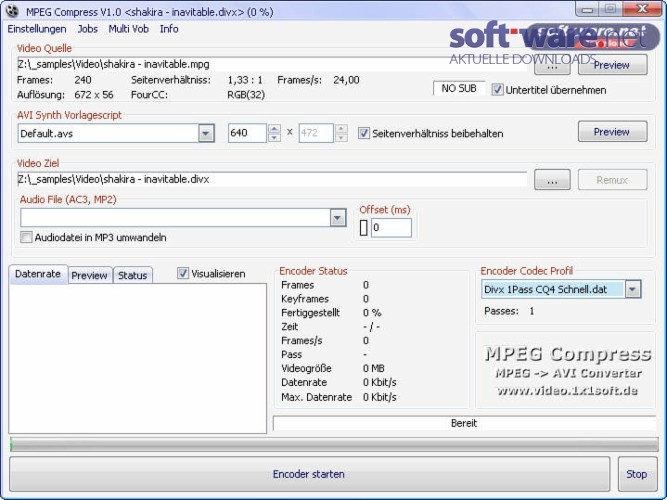Viewport: 667px width, 500px height.
Task: Toggle the Visualisieren checkbox
Action: click(x=183, y=273)
